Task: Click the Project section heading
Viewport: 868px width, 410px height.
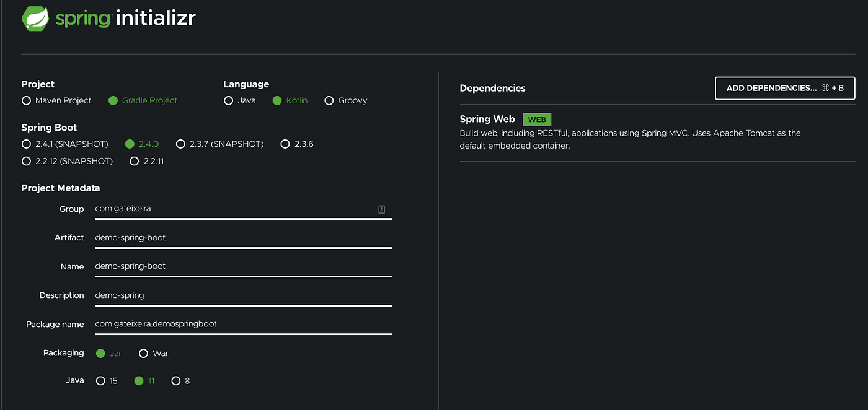Action: (x=38, y=84)
